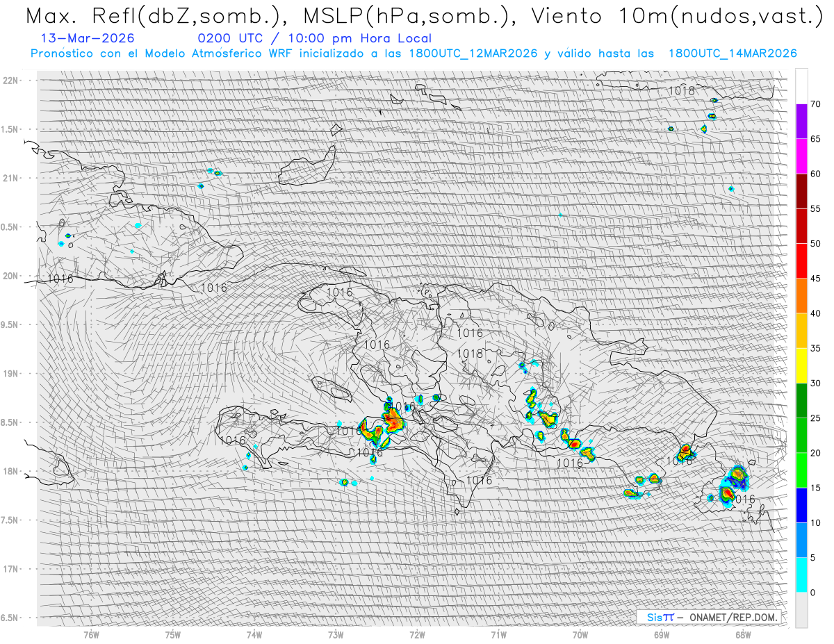Click the '72W' longitude axis label
The width and height of the screenshot is (834, 644).
coord(417,634)
